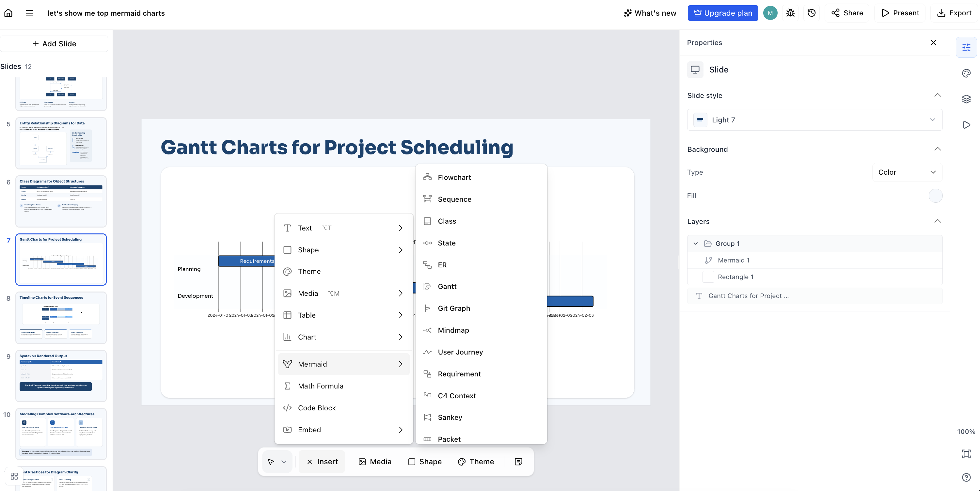Screen dimensions: 980x491
Task: Collapse the Layers section
Action: (x=937, y=221)
